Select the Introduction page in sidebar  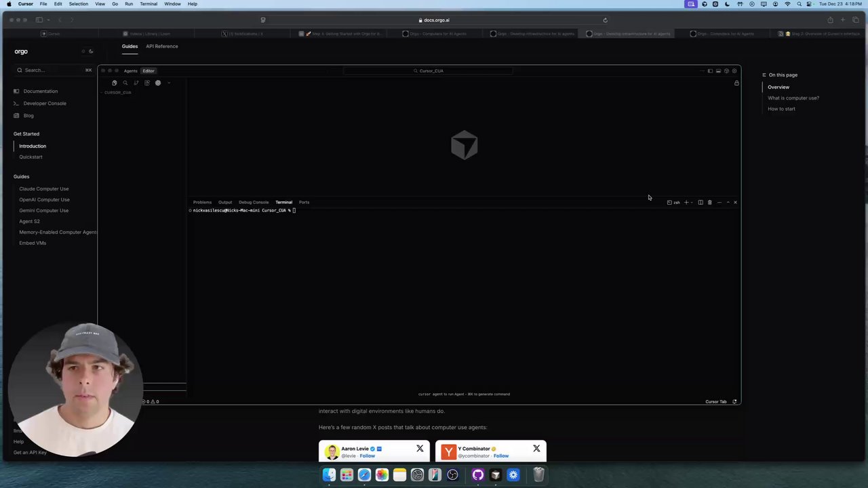33,146
